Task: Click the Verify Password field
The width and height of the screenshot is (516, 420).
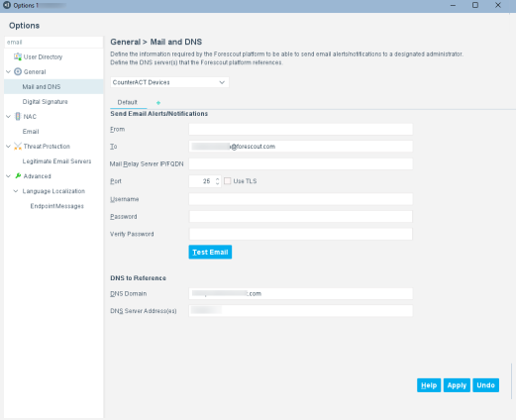Action: pyautogui.click(x=300, y=234)
